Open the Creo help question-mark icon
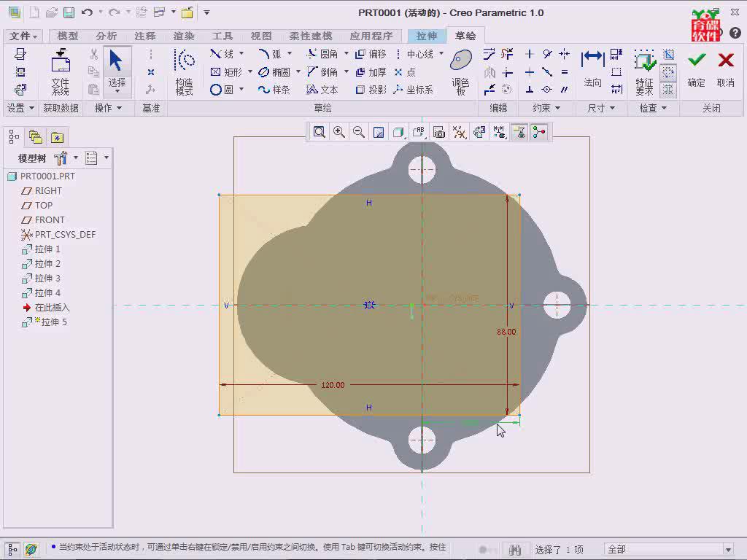Image resolution: width=747 pixels, height=560 pixels. click(x=735, y=32)
